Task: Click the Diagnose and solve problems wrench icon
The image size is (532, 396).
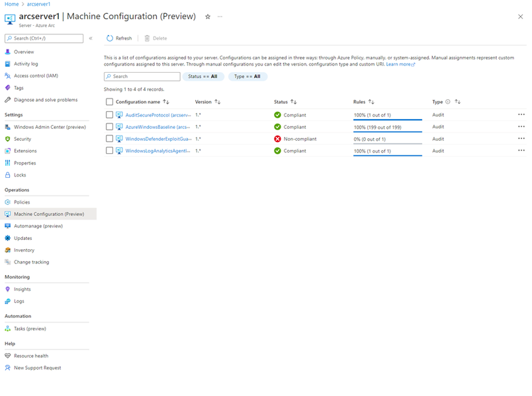Action: tap(7, 100)
